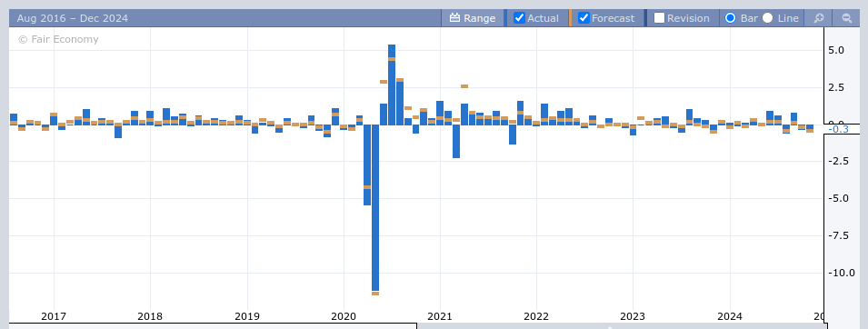Zoom out with magnifier minus icon

[846, 18]
